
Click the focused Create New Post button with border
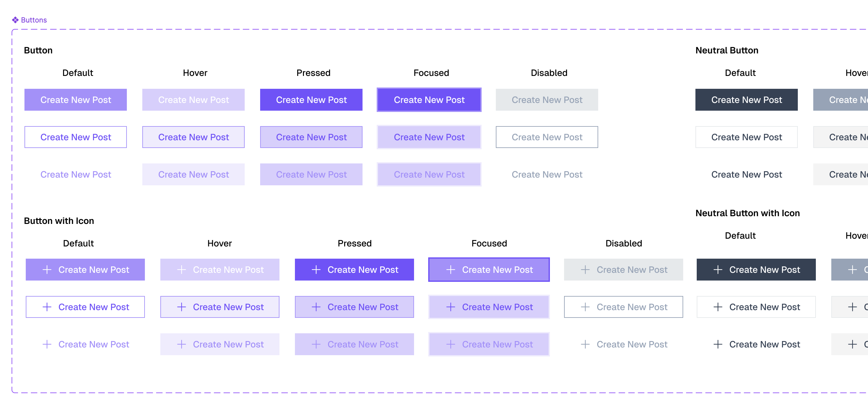pos(429,100)
